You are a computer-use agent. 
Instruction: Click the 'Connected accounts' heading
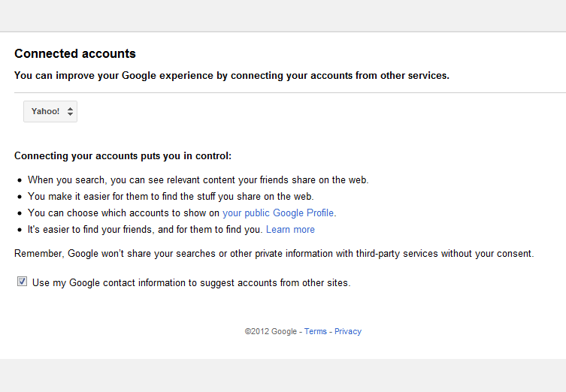click(75, 54)
